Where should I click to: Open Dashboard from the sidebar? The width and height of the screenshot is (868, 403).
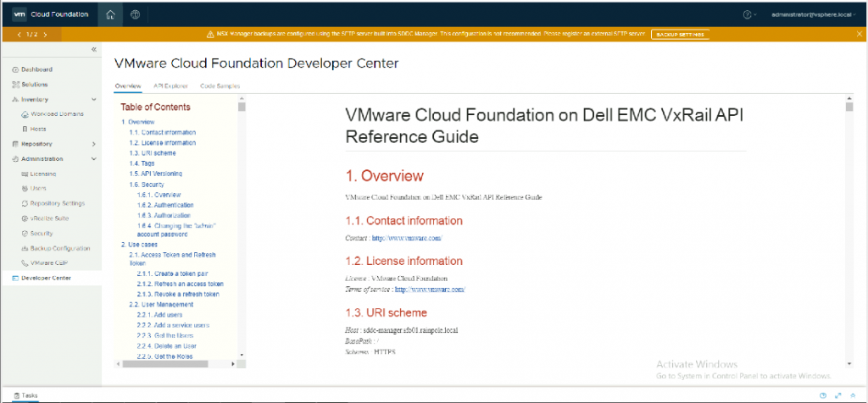(36, 69)
